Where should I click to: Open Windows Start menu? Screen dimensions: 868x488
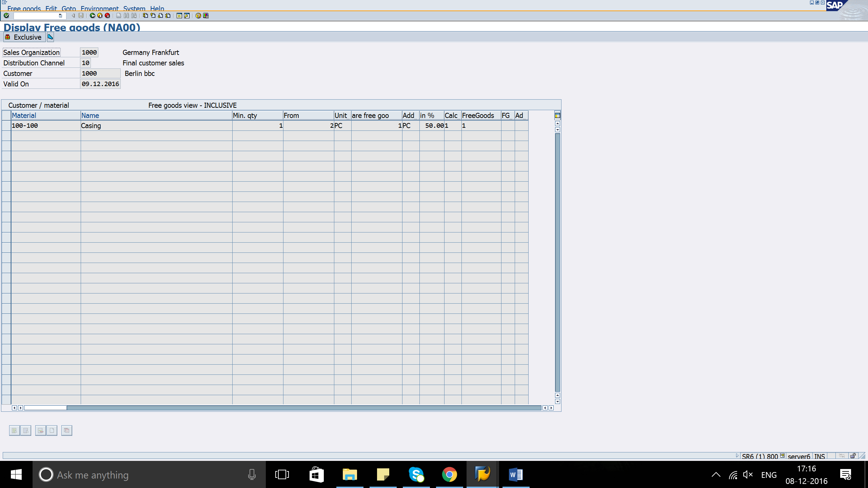(x=16, y=474)
